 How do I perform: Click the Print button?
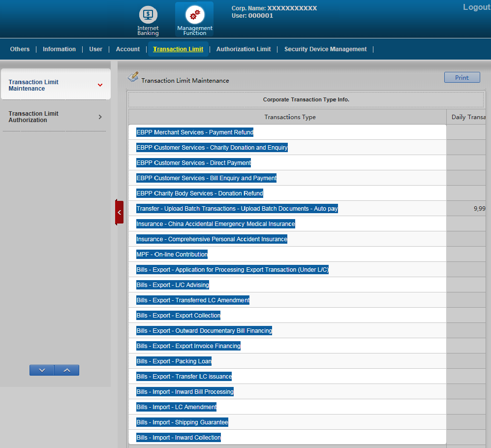[462, 77]
